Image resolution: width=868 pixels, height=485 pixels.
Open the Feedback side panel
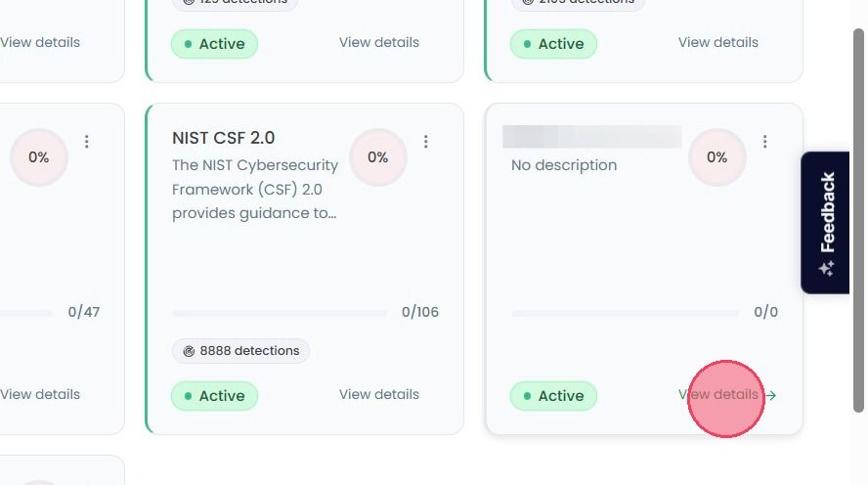coord(825,223)
